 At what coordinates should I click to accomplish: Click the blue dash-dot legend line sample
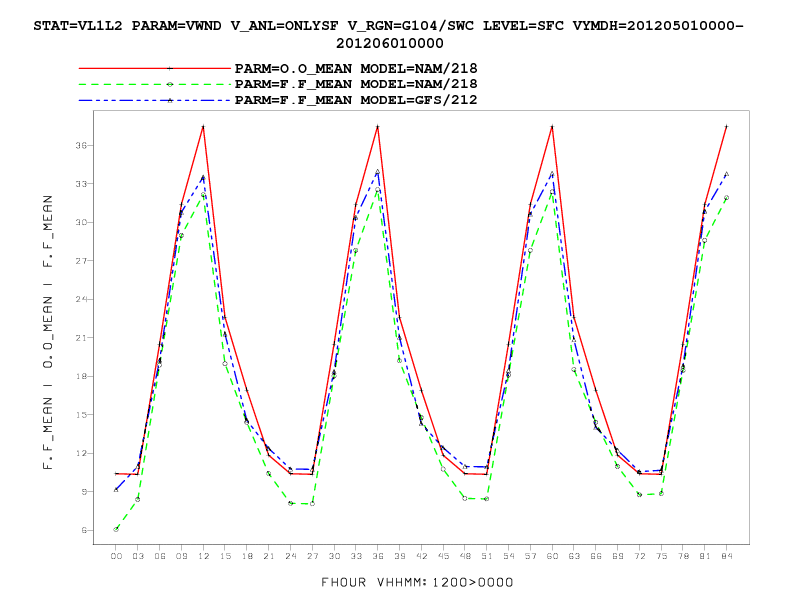tap(155, 100)
